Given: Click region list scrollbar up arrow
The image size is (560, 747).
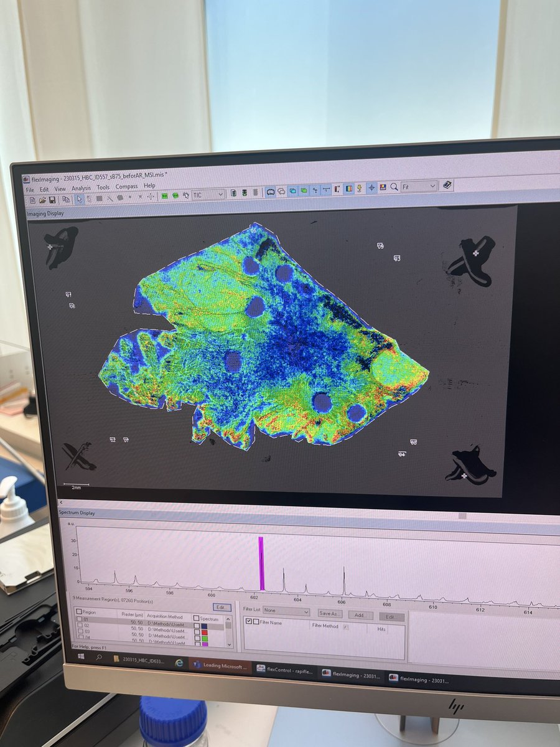Looking at the screenshot, I should click(x=228, y=619).
